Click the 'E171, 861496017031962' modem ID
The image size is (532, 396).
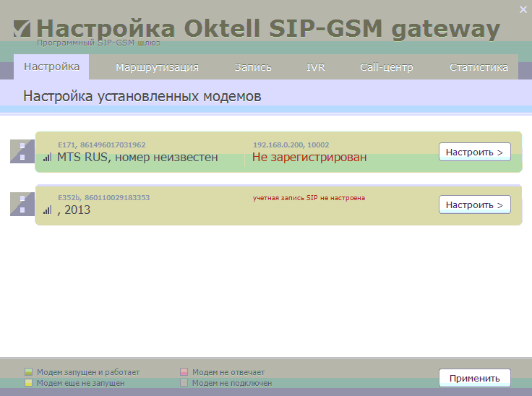pos(101,145)
